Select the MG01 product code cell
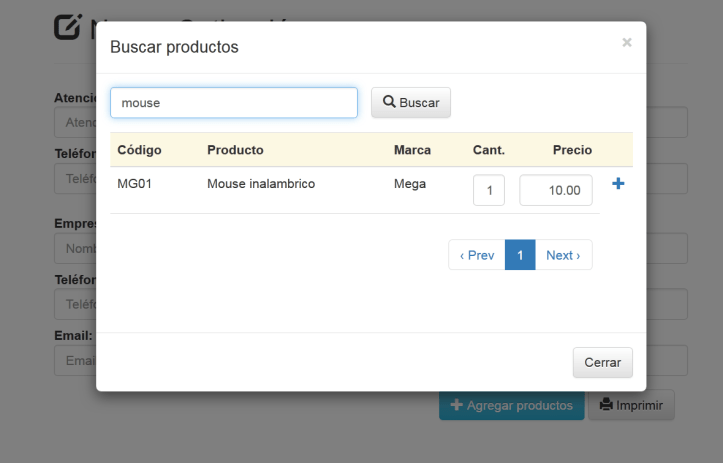 pos(134,184)
